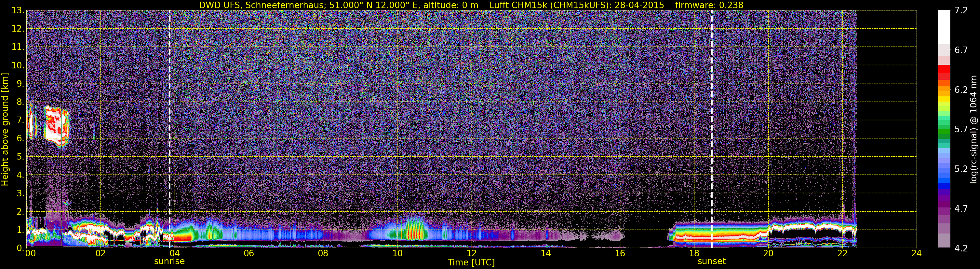This screenshot has height=269, width=980.
Task: Click the time axis tick "16"
Action: coord(620,254)
